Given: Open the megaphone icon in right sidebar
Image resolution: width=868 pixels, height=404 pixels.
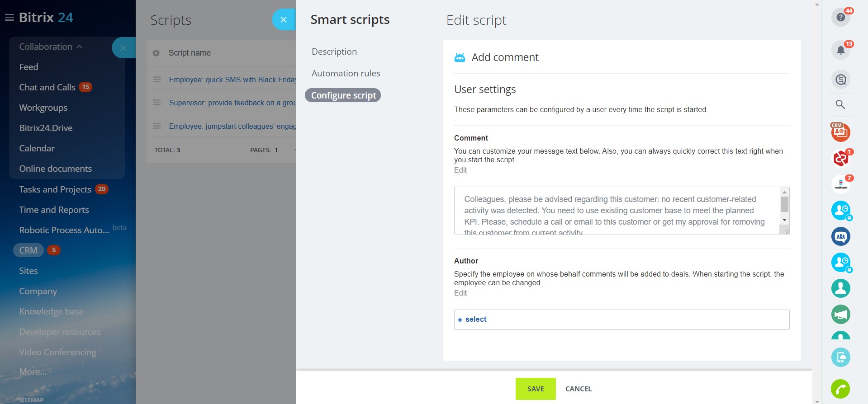Looking at the screenshot, I should [x=840, y=315].
